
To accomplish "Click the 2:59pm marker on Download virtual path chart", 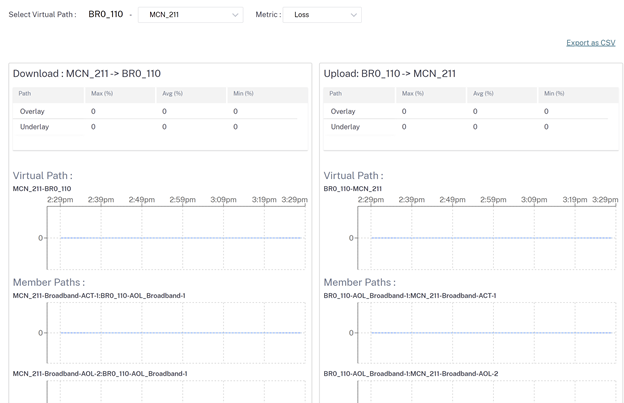I will [x=183, y=200].
